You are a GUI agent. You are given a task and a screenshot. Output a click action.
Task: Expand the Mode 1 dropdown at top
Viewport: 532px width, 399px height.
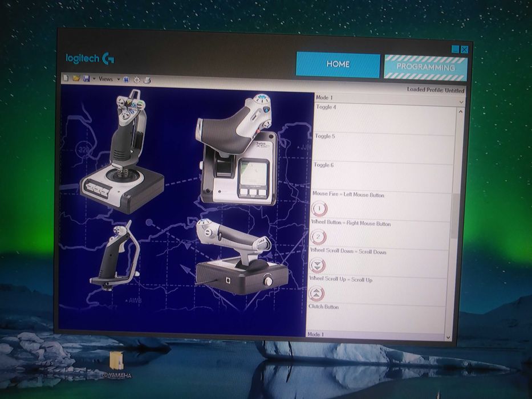[x=461, y=102]
